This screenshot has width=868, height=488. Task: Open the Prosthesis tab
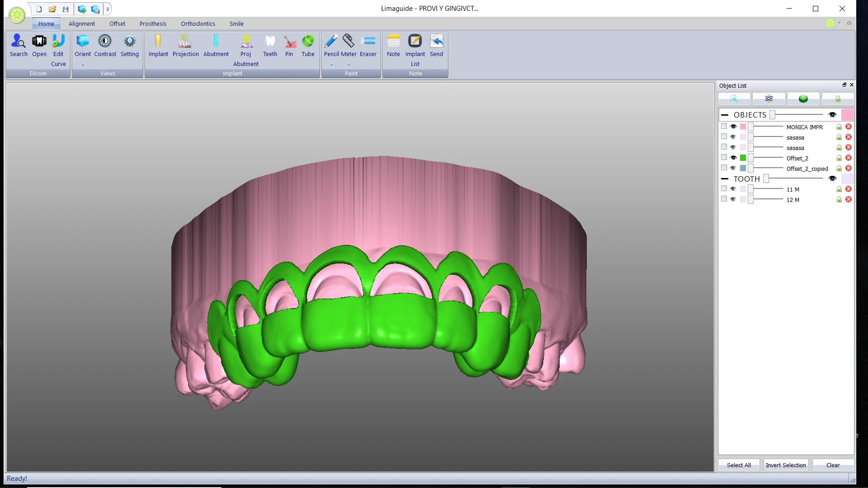153,24
